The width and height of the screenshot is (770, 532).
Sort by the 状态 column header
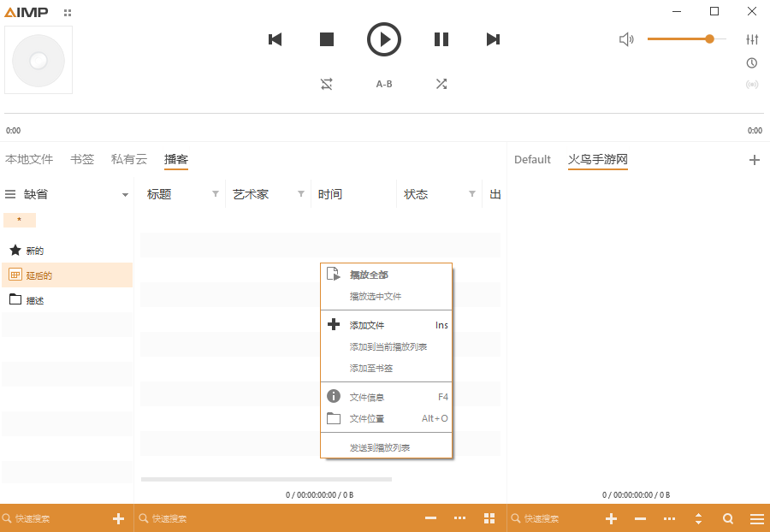coord(416,194)
